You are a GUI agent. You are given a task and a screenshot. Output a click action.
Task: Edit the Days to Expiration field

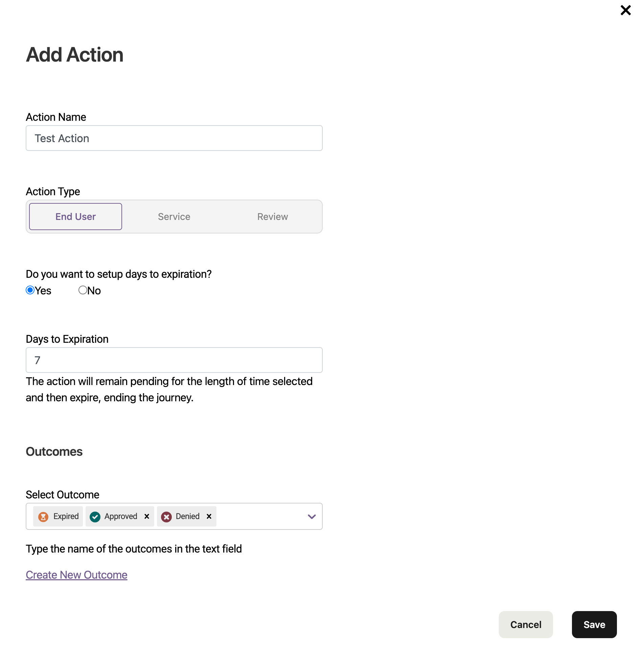point(174,360)
